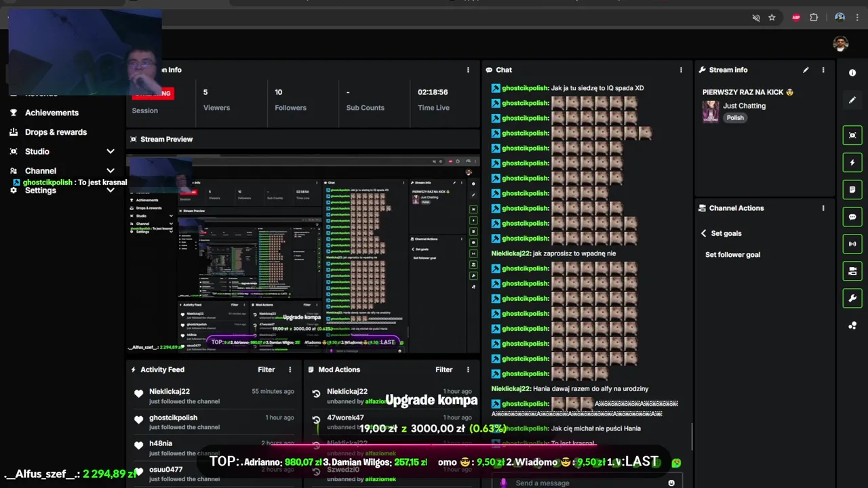Click the Drops & rewards icon in sidebar

[x=14, y=132]
